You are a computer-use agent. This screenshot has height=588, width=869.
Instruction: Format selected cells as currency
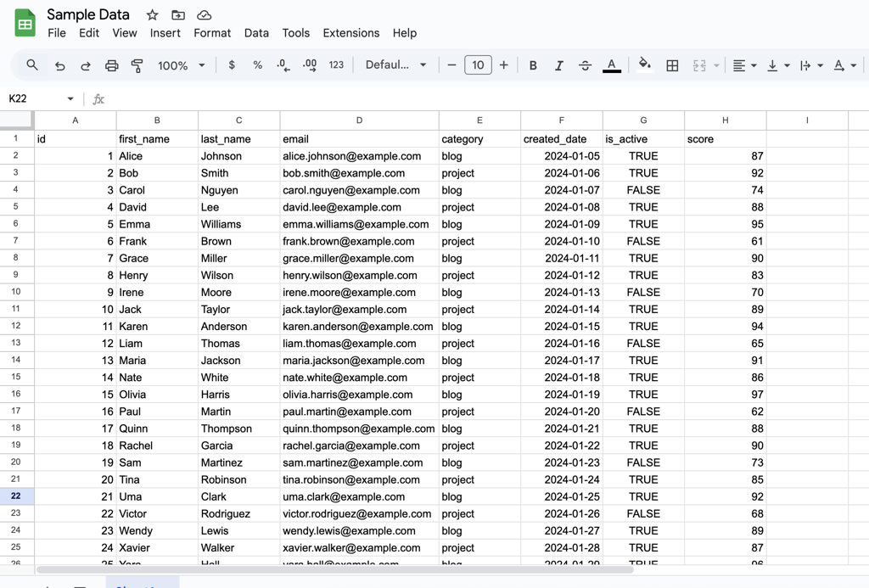232,64
